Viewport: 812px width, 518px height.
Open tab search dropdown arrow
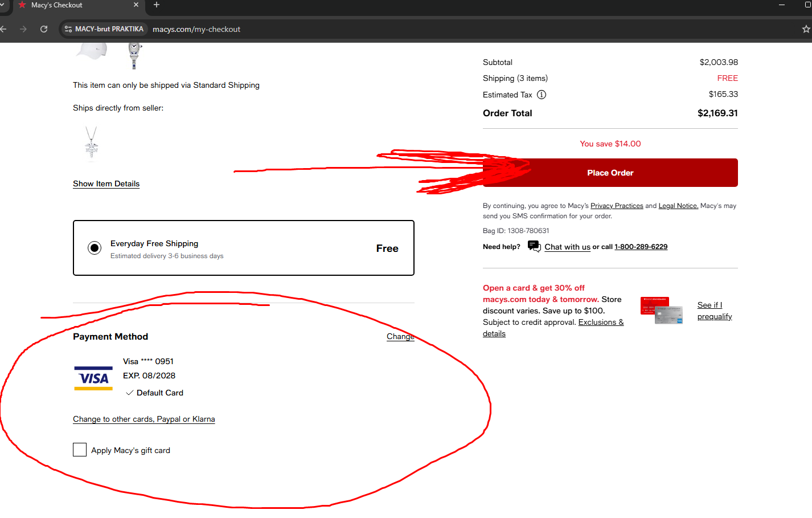[x=2, y=5]
